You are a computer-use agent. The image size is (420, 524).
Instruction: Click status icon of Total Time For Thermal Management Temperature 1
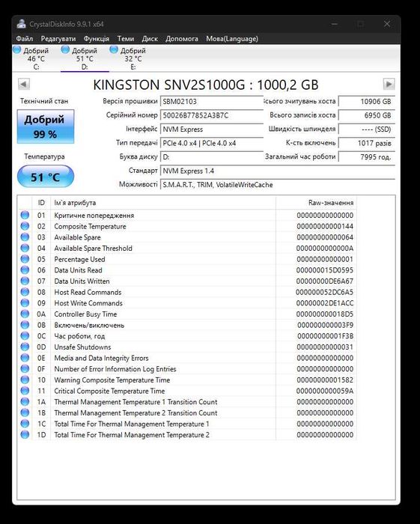coord(25,424)
